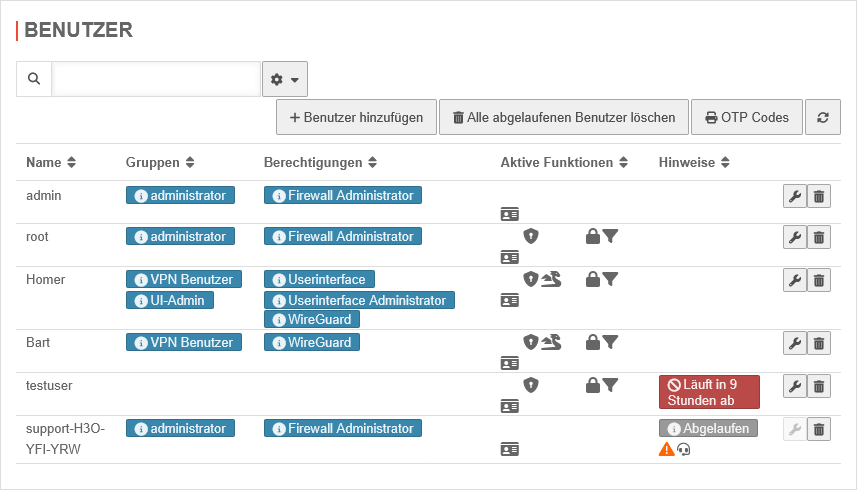The height and width of the screenshot is (490, 857).
Task: Sort by Berechtigungen column header
Action: pyautogui.click(x=320, y=163)
